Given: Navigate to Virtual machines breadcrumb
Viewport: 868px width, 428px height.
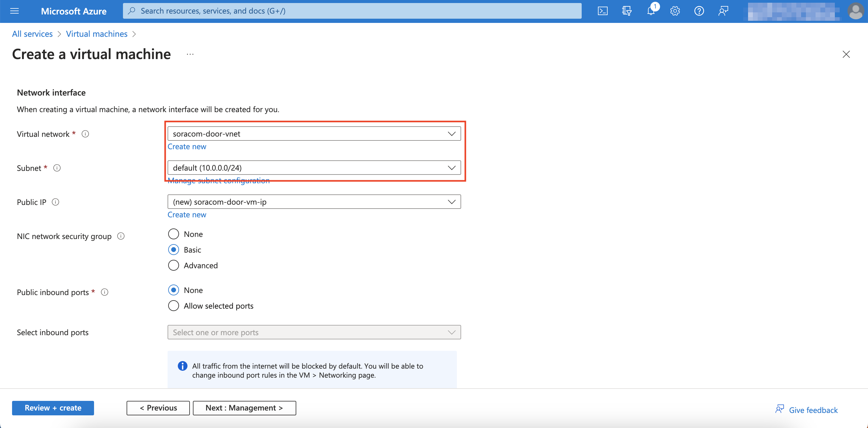Looking at the screenshot, I should click(97, 34).
